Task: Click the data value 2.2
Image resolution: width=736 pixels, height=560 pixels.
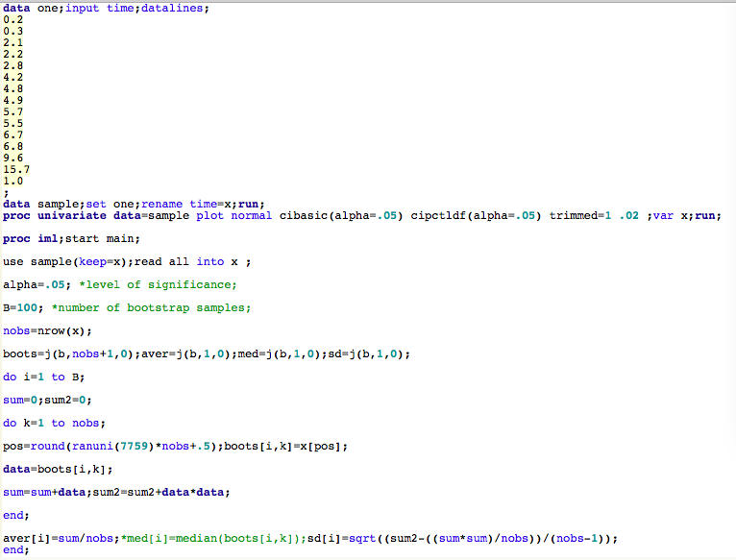Action: pos(12,54)
